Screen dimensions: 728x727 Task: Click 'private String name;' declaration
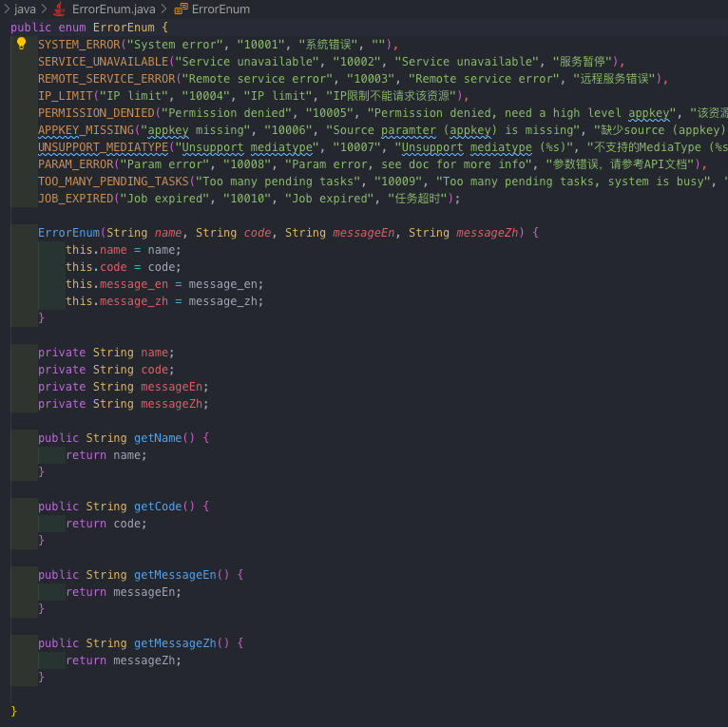(106, 353)
